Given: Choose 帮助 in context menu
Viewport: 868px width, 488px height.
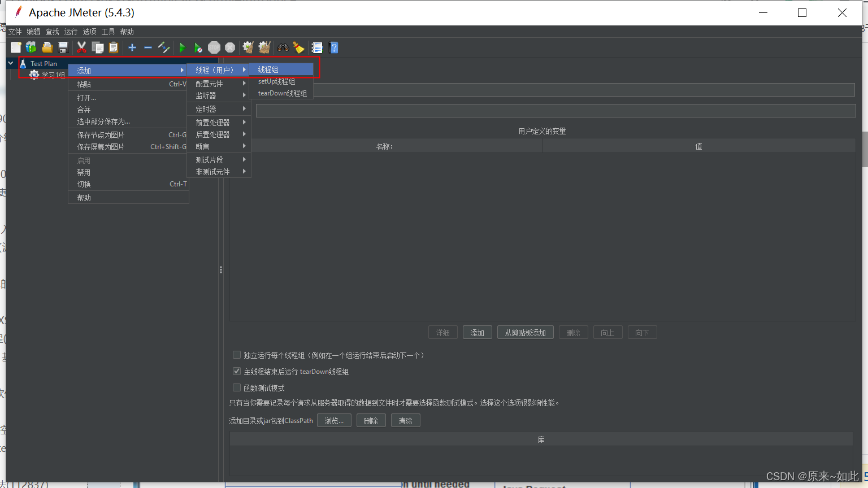Looking at the screenshot, I should pyautogui.click(x=129, y=198).
